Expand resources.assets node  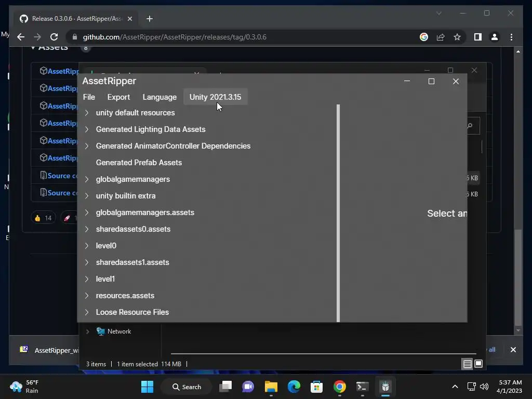[87, 296]
